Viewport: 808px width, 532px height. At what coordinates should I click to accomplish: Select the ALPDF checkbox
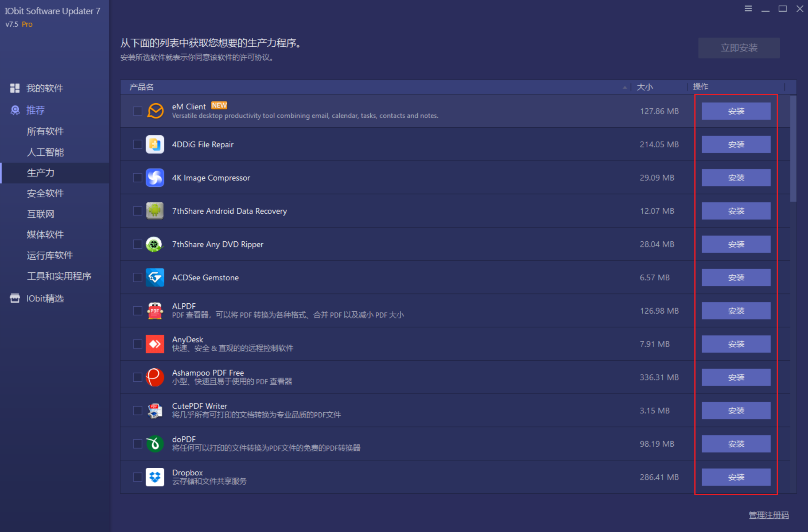pyautogui.click(x=137, y=311)
